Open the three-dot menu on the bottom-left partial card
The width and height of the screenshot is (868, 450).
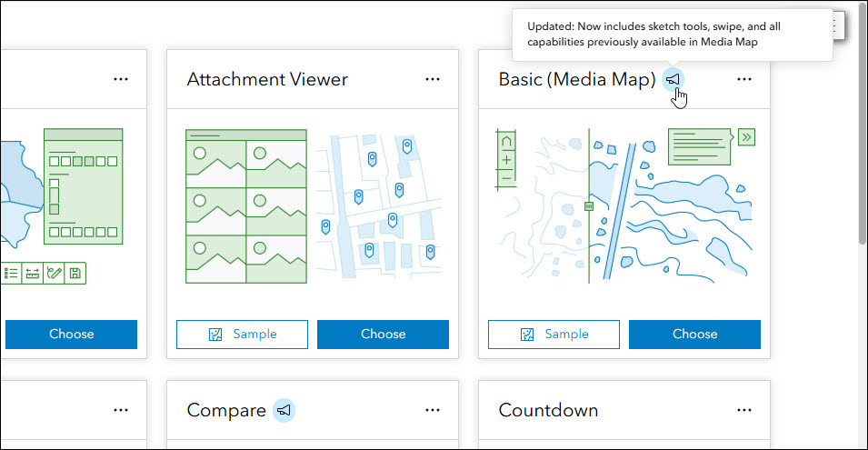pos(121,410)
